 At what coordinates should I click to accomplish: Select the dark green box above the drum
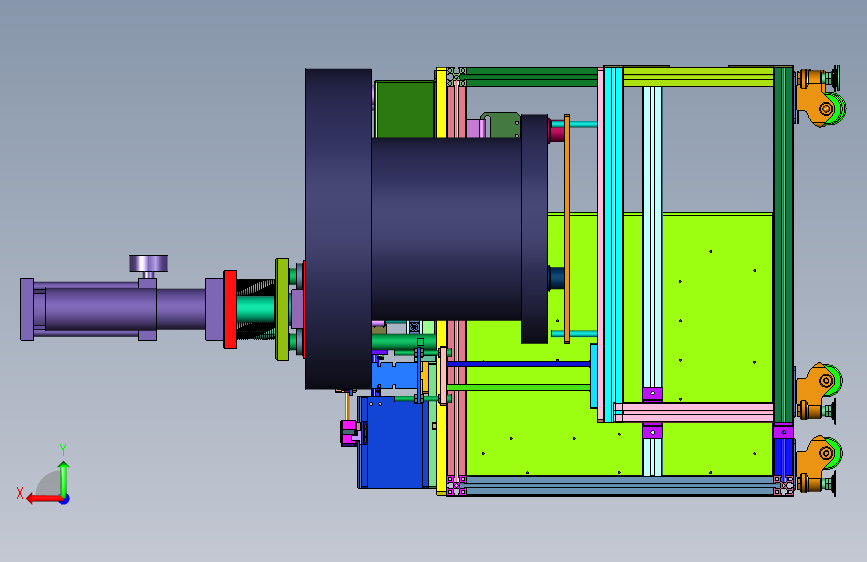pos(405,109)
